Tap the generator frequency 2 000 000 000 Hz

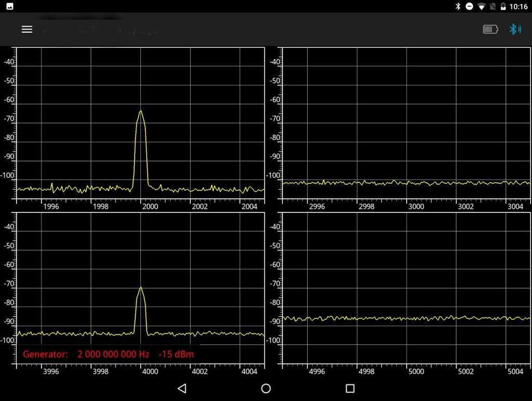pyautogui.click(x=113, y=354)
